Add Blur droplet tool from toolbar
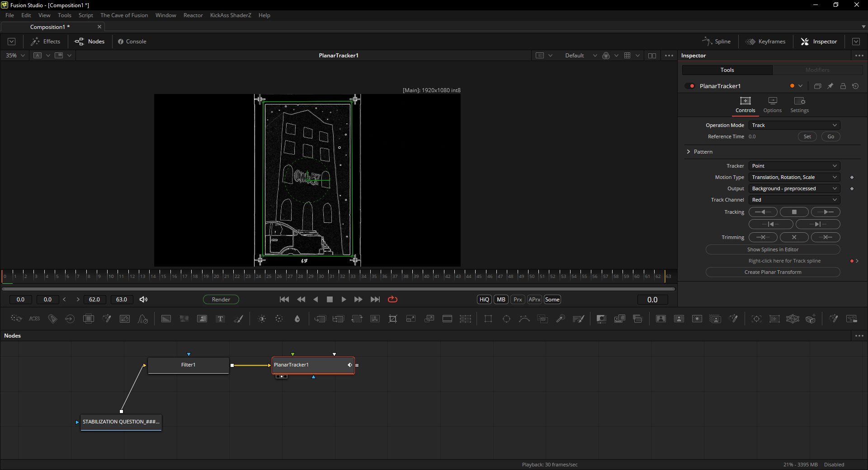Viewport: 868px width, 470px height. 297,319
